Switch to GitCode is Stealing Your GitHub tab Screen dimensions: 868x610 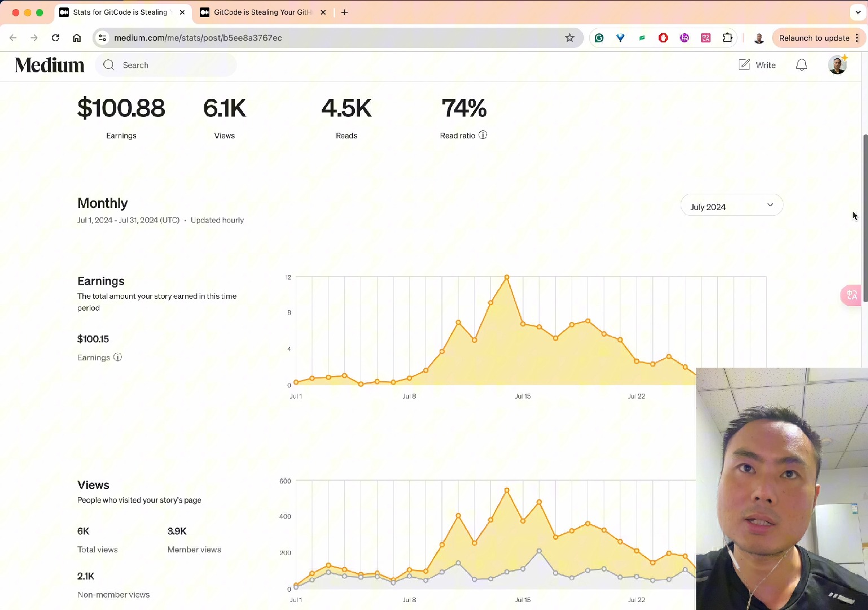point(262,12)
